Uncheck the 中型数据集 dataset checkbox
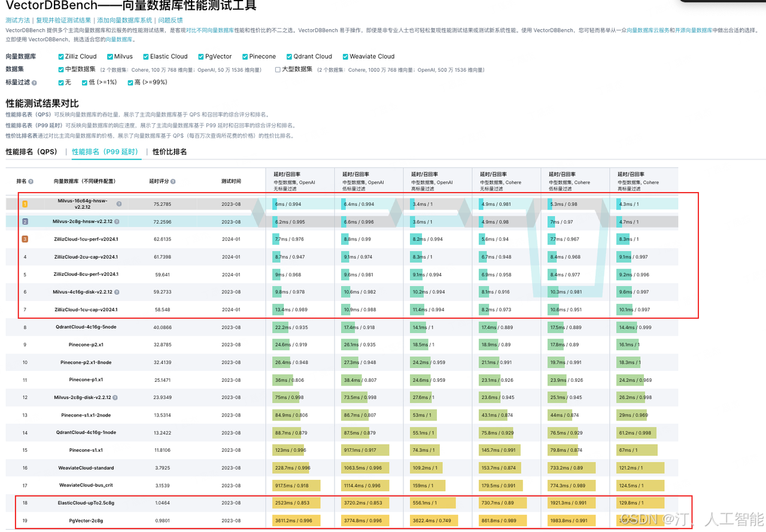This screenshot has width=766, height=532. (61, 69)
